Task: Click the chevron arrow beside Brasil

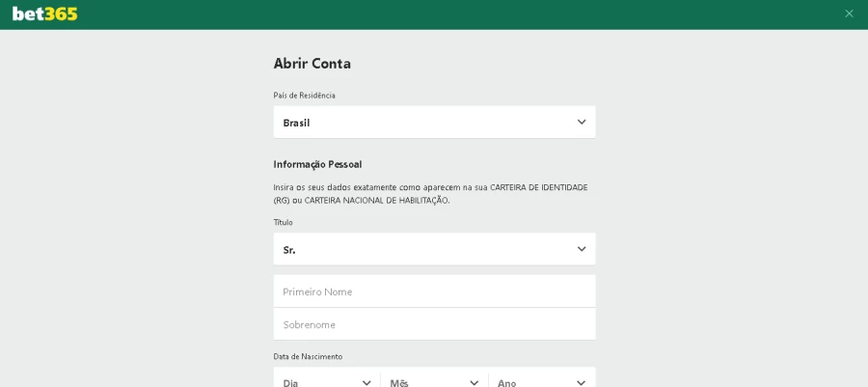Action: click(x=582, y=122)
